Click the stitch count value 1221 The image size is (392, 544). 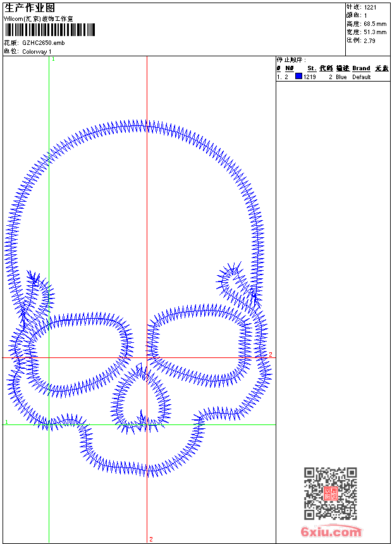tap(371, 7)
